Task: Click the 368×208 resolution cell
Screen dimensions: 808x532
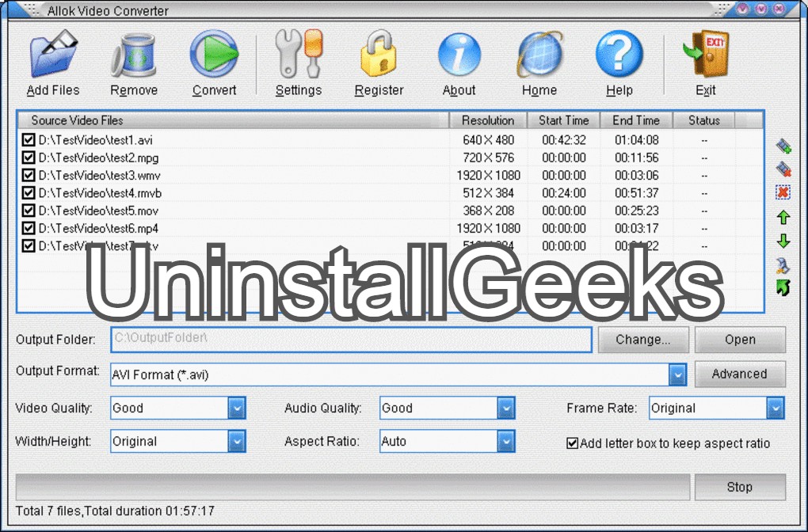Action: (488, 210)
